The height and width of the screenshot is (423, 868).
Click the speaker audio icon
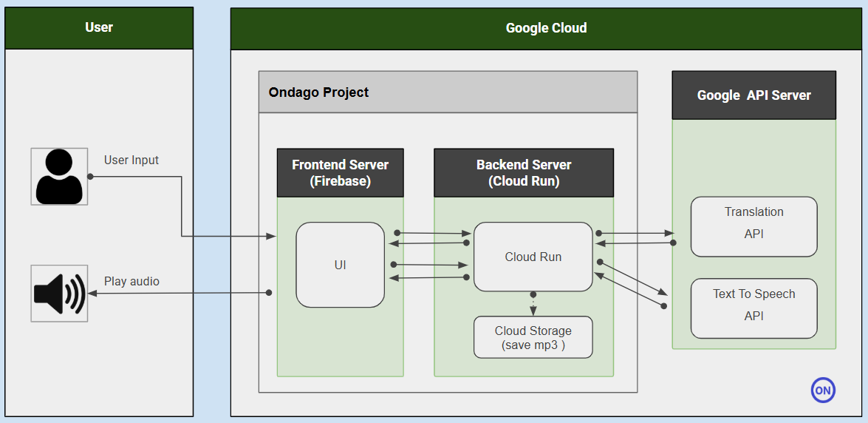59,294
